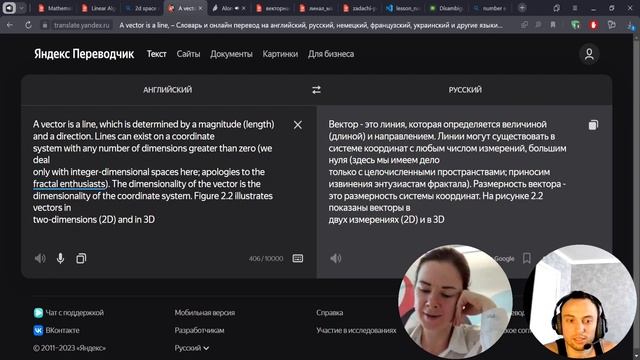Open the Справка link

point(329,313)
